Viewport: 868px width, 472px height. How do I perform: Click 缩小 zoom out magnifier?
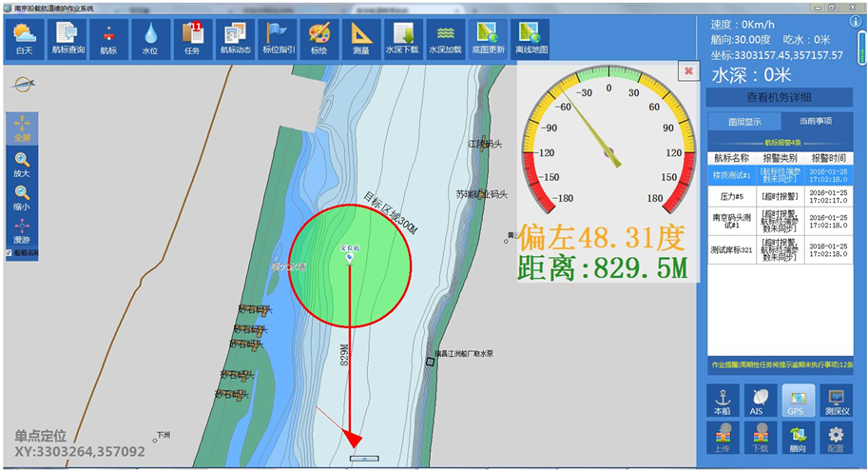22,198
